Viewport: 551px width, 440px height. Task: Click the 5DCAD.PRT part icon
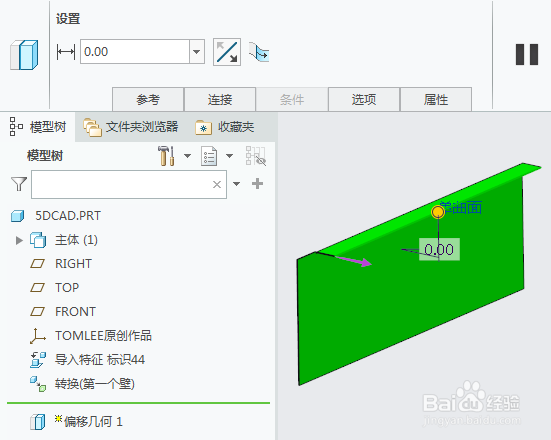[18, 216]
